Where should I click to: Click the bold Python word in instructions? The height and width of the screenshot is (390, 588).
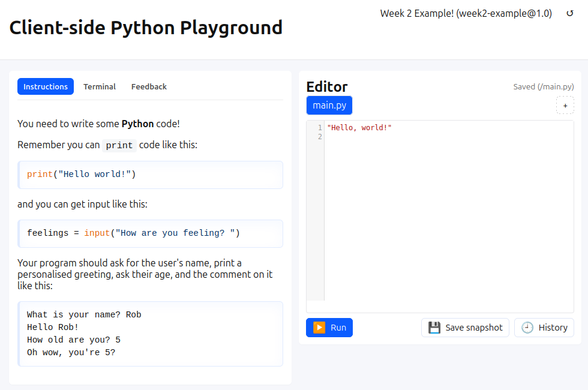coord(137,124)
